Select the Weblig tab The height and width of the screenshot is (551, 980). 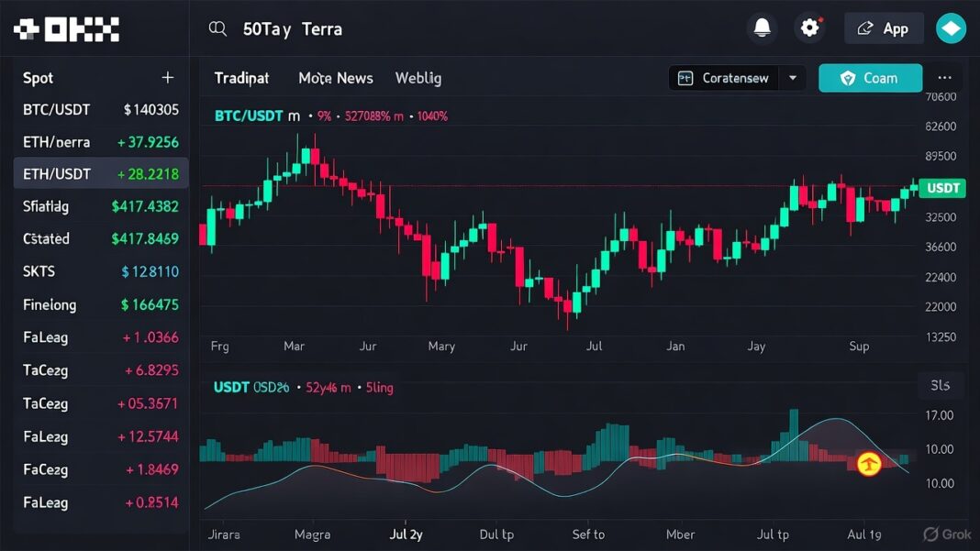coord(418,78)
